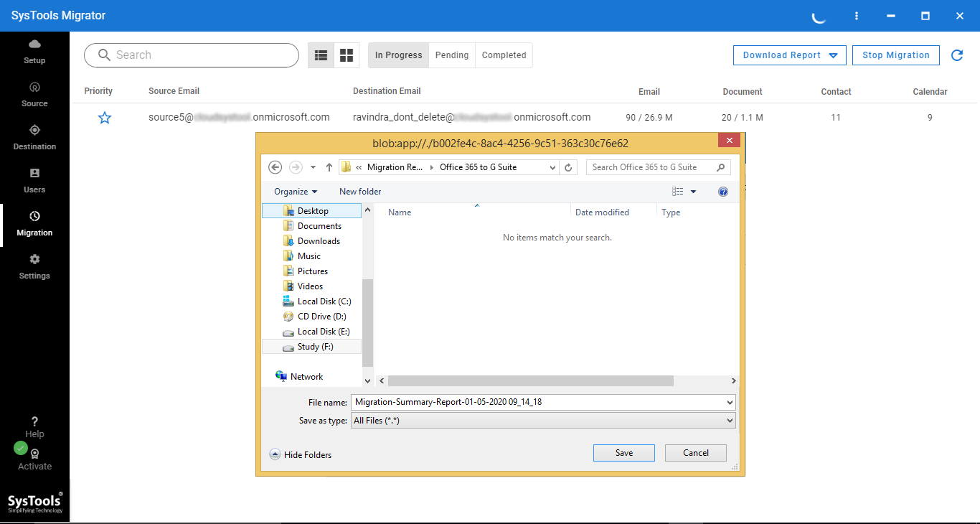980x524 pixels.
Task: Open the Settings gear
Action: point(34,259)
